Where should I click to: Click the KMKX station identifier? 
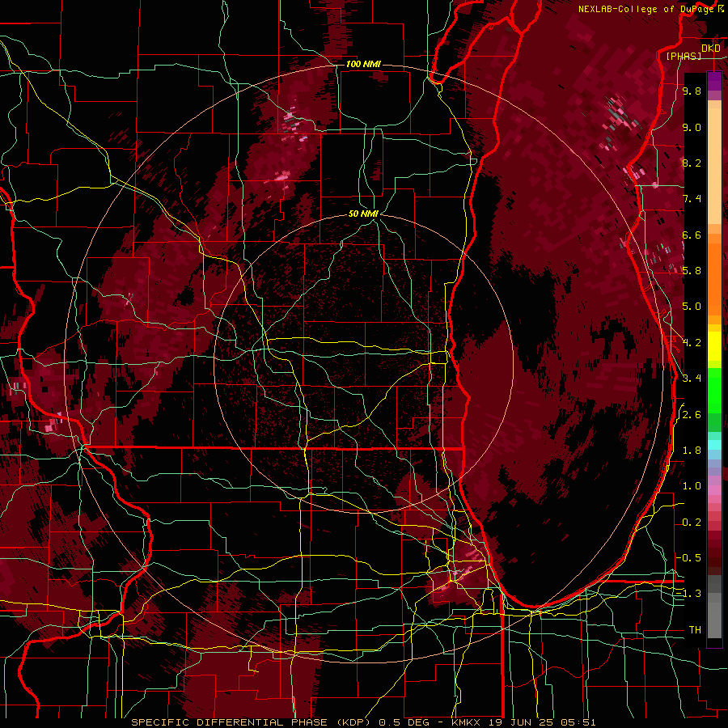467,722
